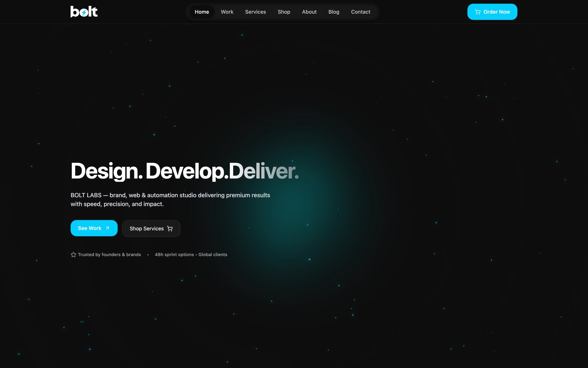The height and width of the screenshot is (368, 588).
Task: Go to the Home nav item
Action: [x=202, y=12]
